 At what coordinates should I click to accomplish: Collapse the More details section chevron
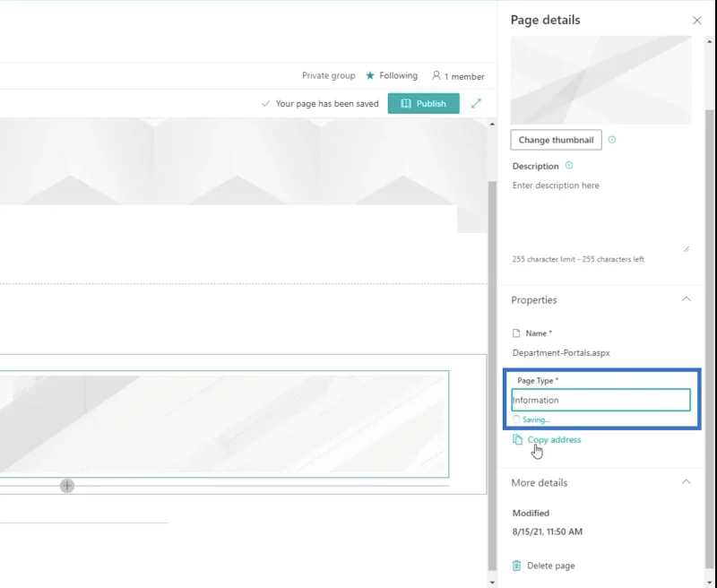pos(686,482)
